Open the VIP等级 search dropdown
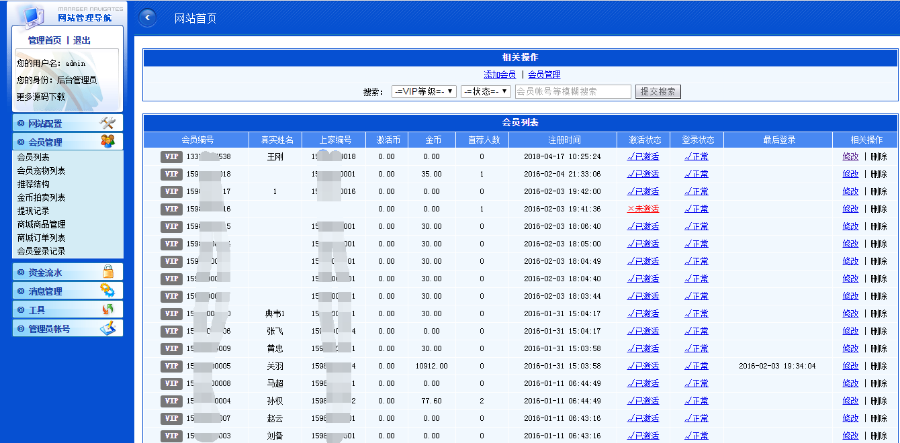Screen dimensions: 900x443 [x=424, y=91]
